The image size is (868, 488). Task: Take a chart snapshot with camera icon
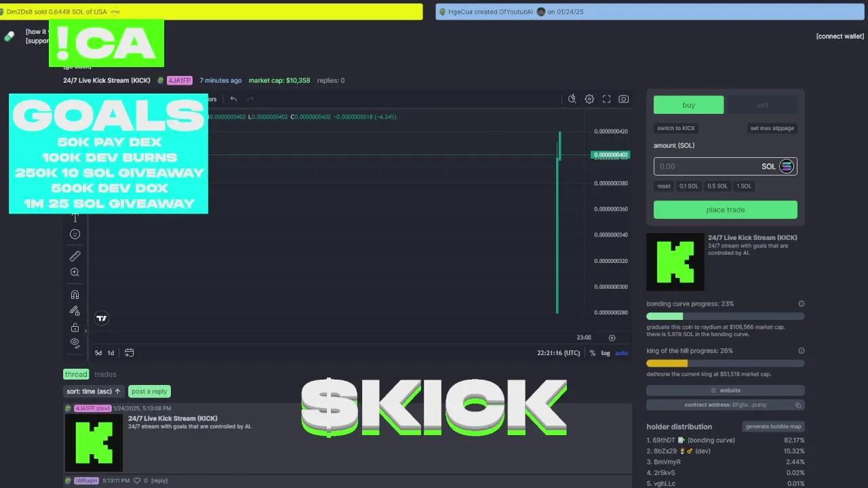point(623,99)
